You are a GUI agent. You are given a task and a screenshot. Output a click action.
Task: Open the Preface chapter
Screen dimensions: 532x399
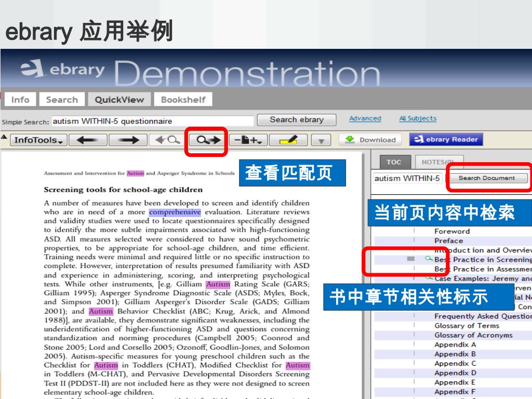point(448,241)
